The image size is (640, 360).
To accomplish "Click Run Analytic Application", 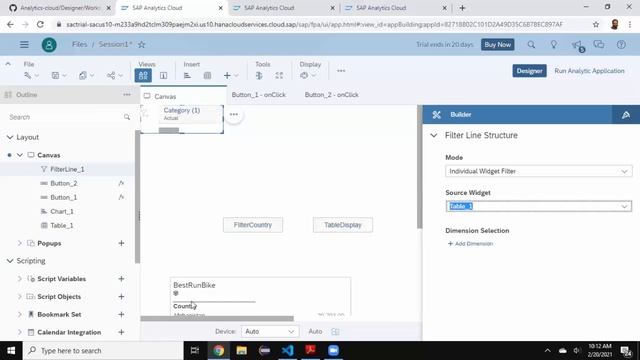I will [589, 71].
